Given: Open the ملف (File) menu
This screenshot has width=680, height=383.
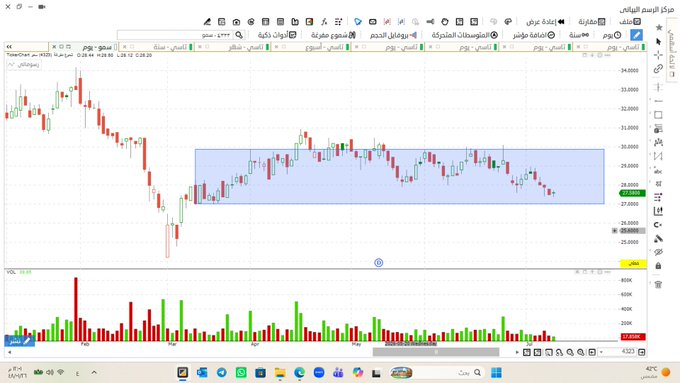Looking at the screenshot, I should pos(630,22).
